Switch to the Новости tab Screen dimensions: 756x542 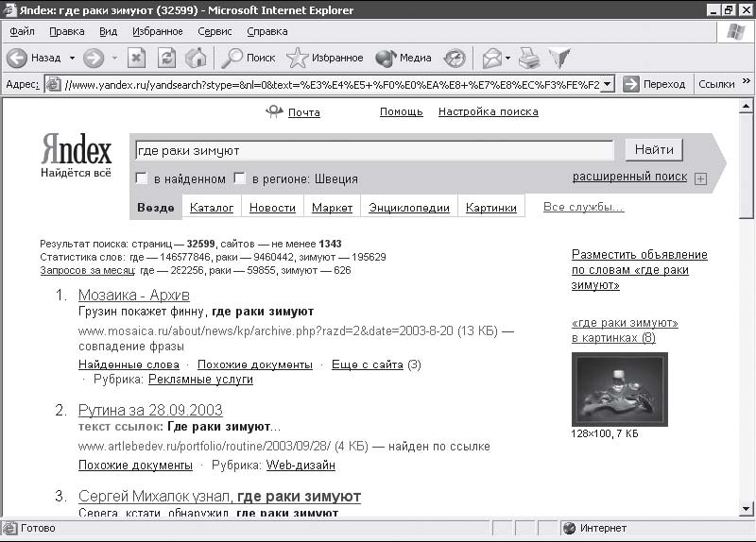coord(272,208)
